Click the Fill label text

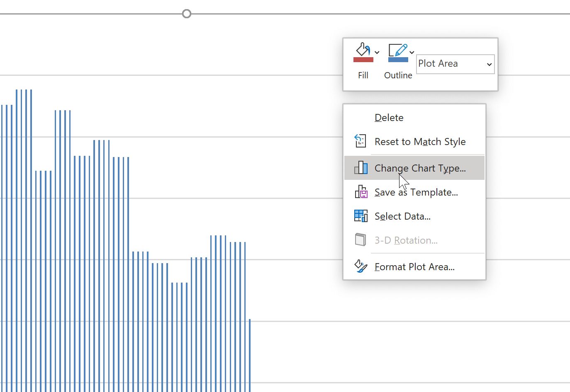point(363,75)
